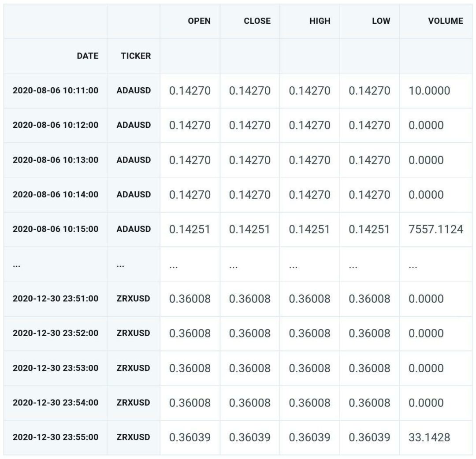
Task: Select the CLOSE value 0.36039
Action: coord(249,437)
